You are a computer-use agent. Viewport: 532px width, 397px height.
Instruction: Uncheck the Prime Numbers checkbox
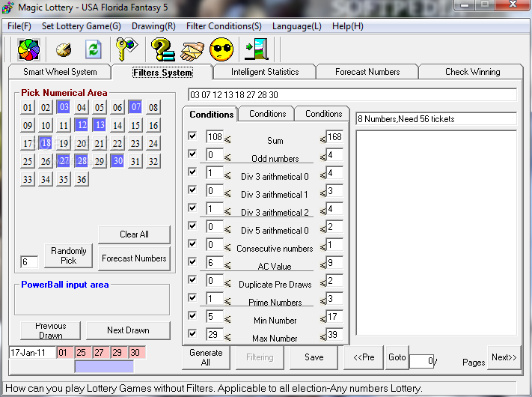click(x=192, y=298)
